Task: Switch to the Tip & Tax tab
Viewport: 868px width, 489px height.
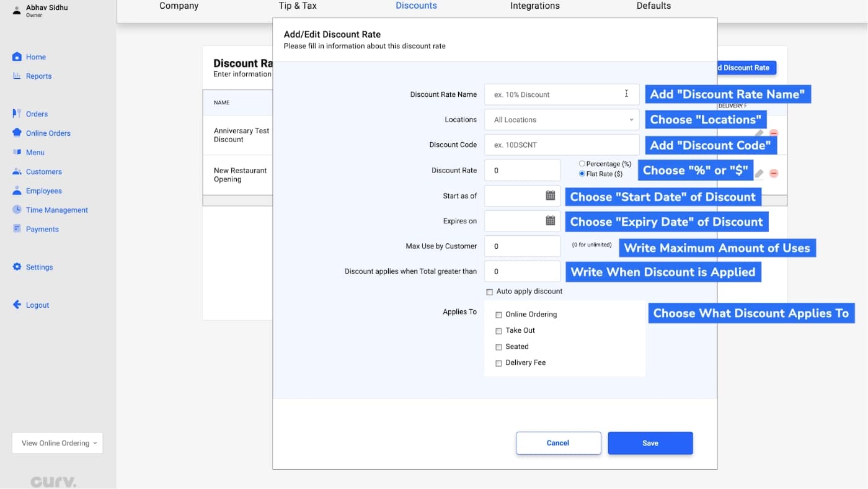Action: 298,6
